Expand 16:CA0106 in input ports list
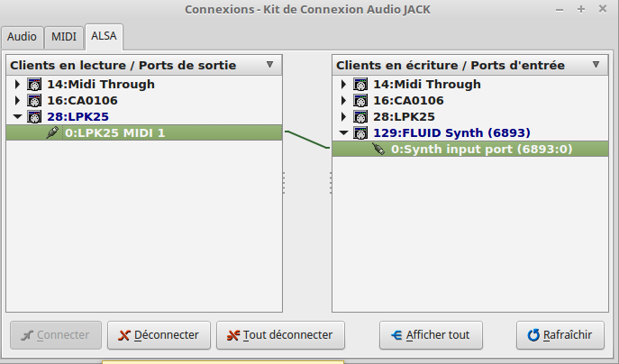The image size is (619, 364). click(344, 100)
